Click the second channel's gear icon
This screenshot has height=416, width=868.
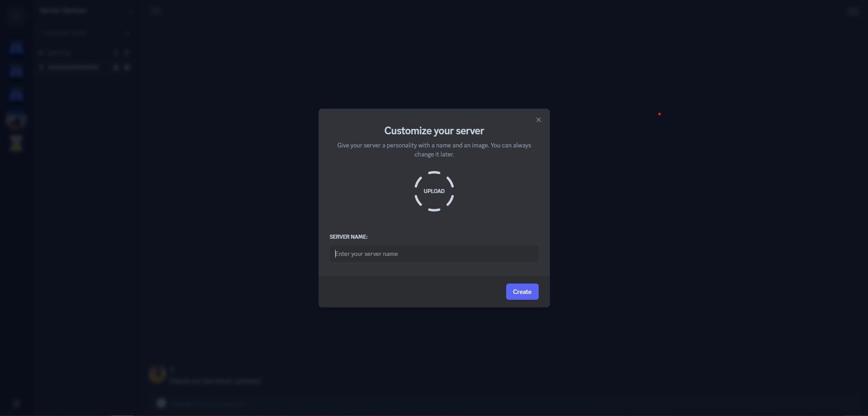tap(127, 67)
